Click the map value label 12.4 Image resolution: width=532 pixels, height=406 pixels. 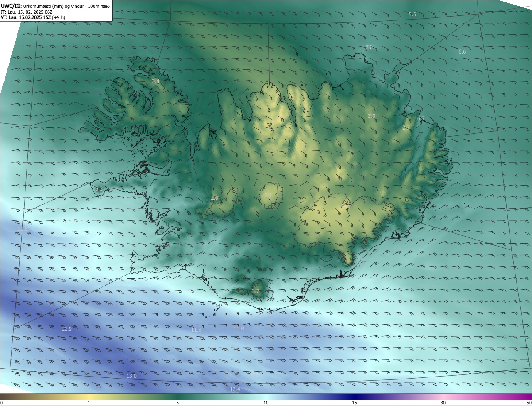pyautogui.click(x=235, y=389)
